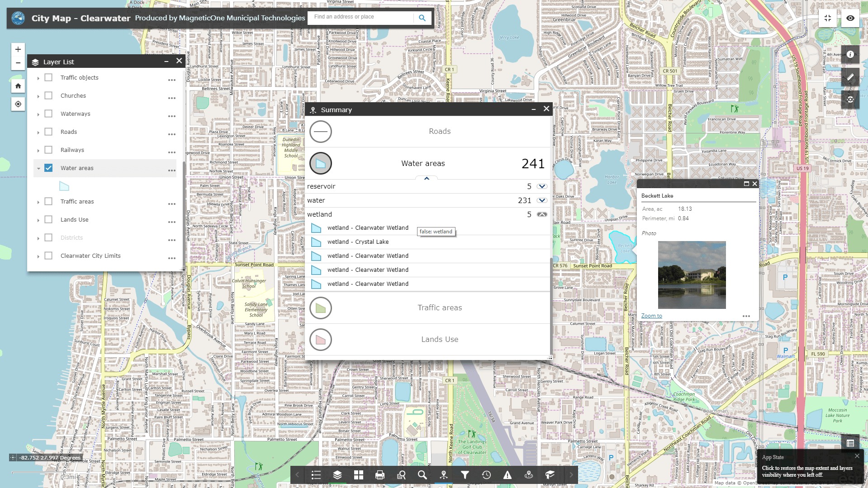Click the Zoom to link for Beckett Lake
This screenshot has height=488, width=868.
651,315
